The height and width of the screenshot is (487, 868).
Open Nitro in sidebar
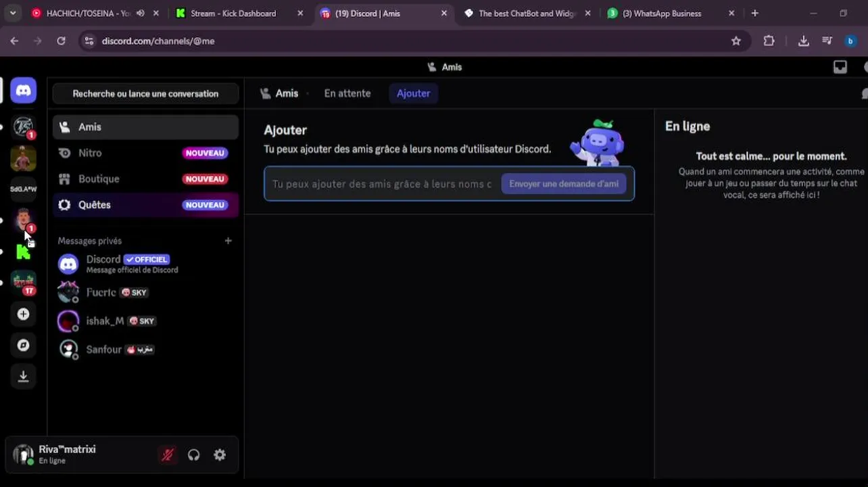pos(145,153)
